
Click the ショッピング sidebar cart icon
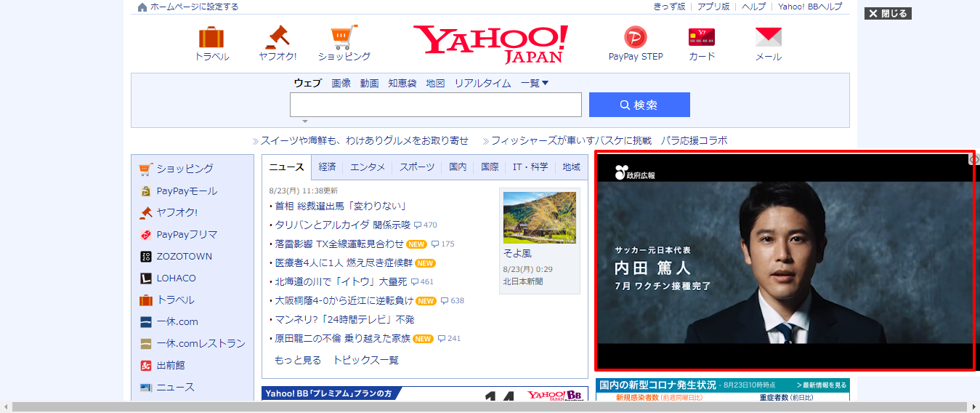(145, 169)
